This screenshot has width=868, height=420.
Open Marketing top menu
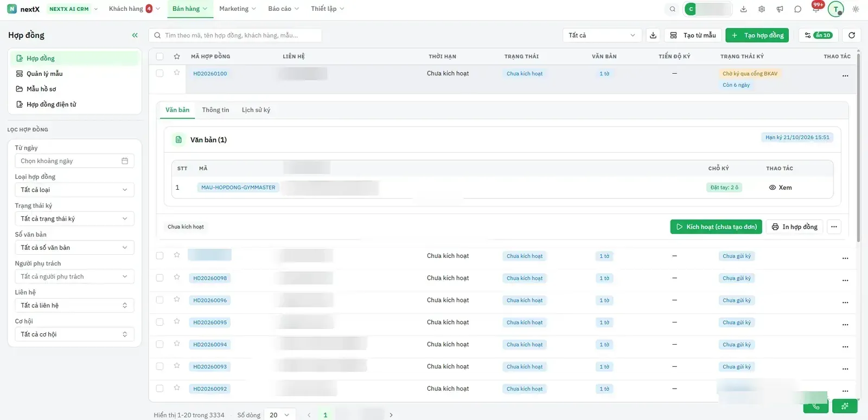click(x=238, y=9)
